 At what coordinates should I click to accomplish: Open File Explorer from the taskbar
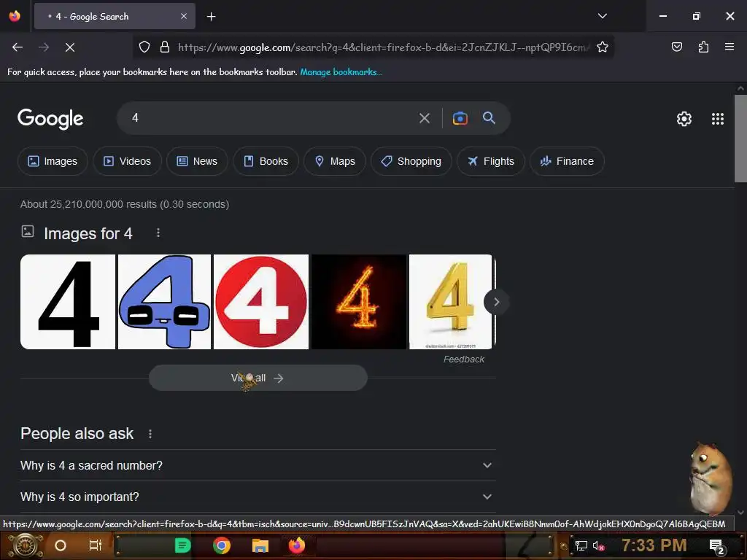[260, 545]
